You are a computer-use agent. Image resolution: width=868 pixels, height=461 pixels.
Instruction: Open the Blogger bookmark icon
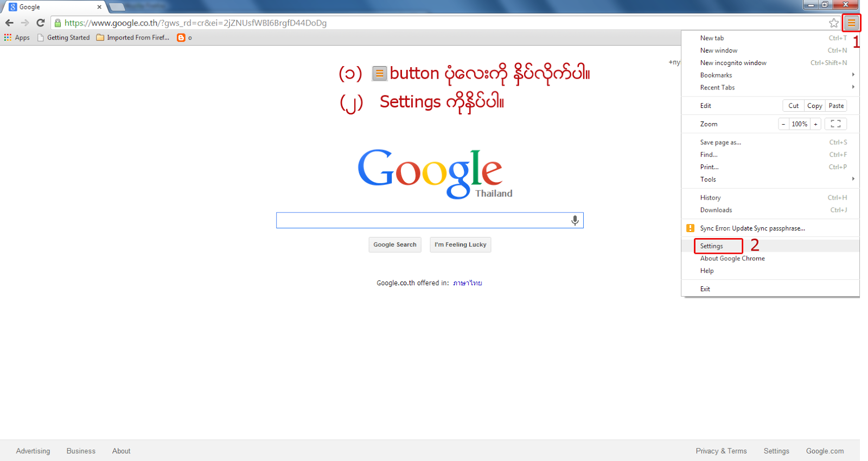coord(181,37)
